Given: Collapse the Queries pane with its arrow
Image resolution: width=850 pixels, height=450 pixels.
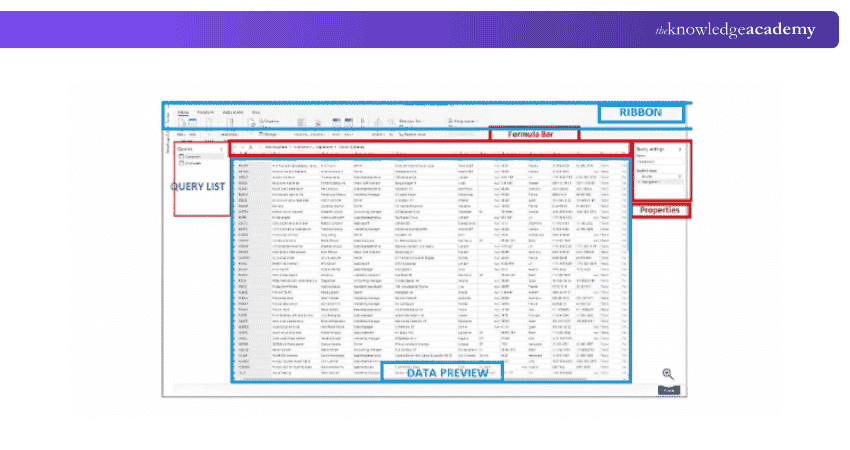Looking at the screenshot, I should click(220, 149).
